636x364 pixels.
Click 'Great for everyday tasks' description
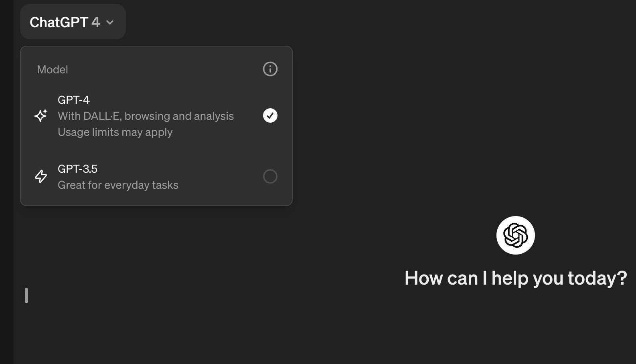click(x=118, y=185)
